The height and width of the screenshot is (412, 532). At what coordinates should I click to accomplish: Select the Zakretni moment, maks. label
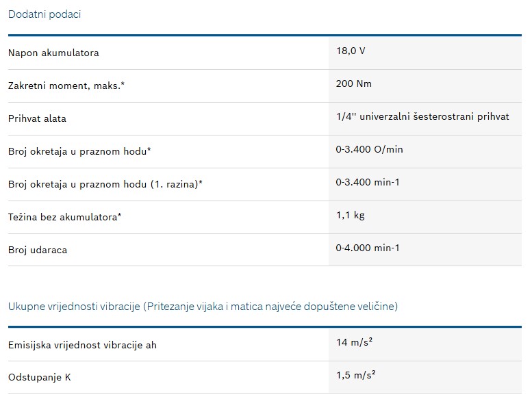pos(66,86)
